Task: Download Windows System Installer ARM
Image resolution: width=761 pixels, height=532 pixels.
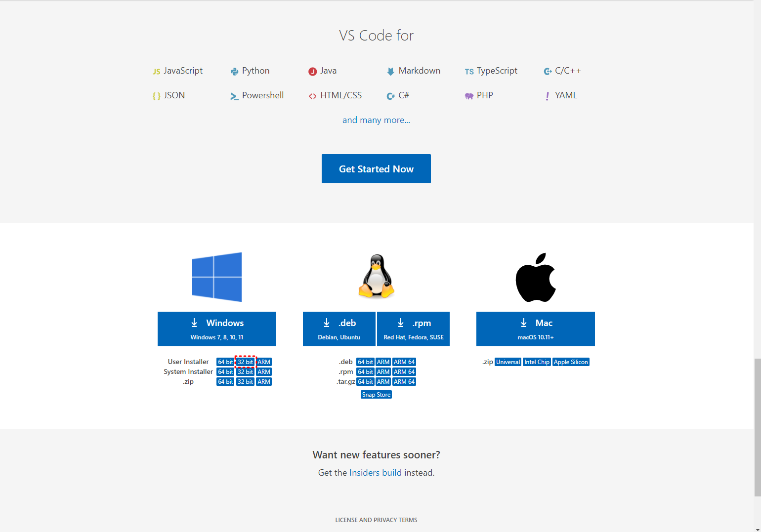Action: click(x=264, y=372)
